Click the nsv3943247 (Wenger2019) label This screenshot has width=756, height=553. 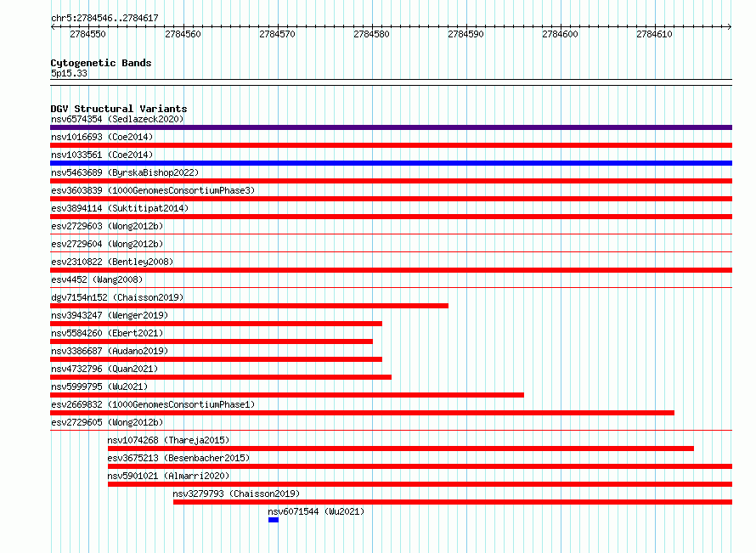point(110,315)
